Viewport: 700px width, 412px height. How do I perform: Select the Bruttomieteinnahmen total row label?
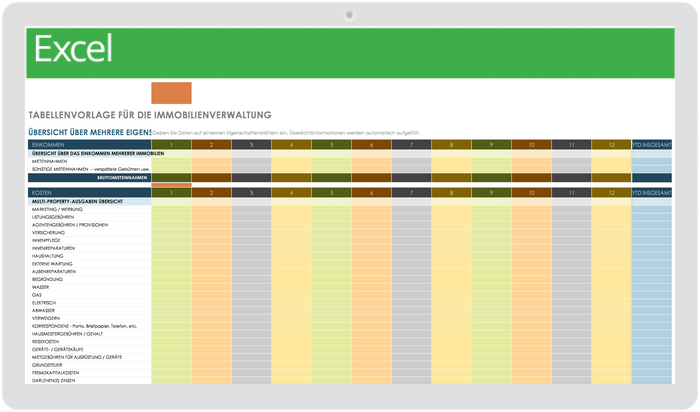tap(126, 178)
